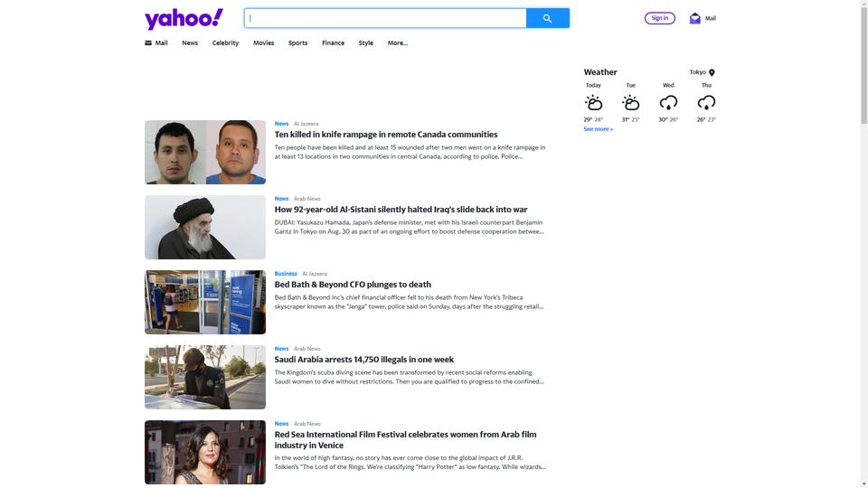868x488 pixels.
Task: Click the Yahoo logo
Action: pyautogui.click(x=184, y=19)
